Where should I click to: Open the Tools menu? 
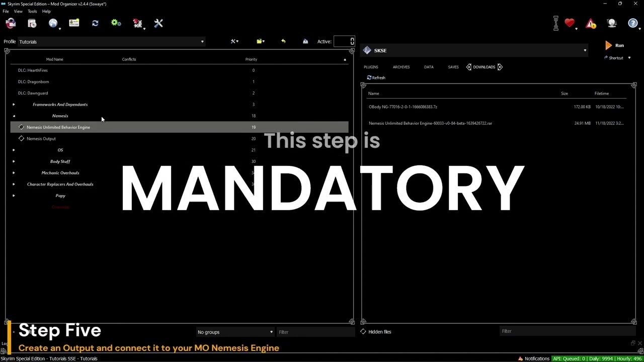[x=32, y=11]
